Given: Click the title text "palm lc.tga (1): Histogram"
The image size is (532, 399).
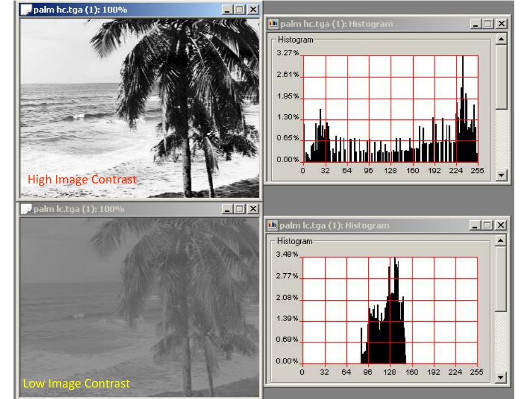Looking at the screenshot, I should (x=334, y=225).
